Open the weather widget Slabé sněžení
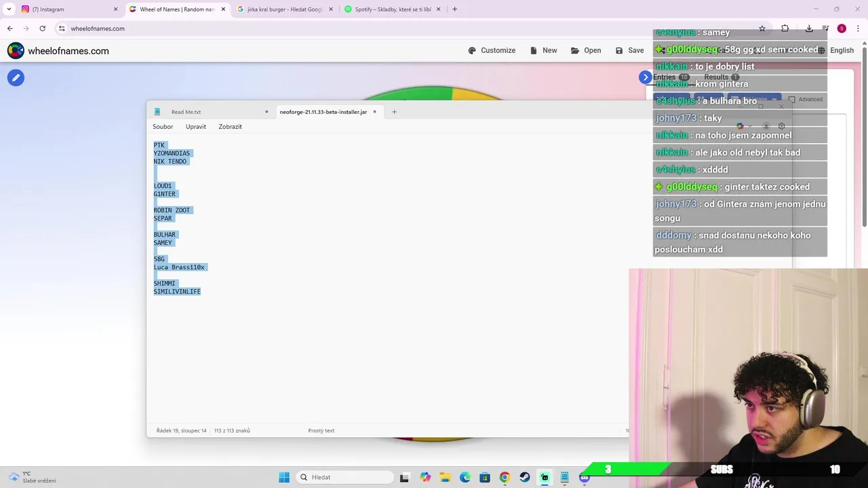 click(33, 477)
